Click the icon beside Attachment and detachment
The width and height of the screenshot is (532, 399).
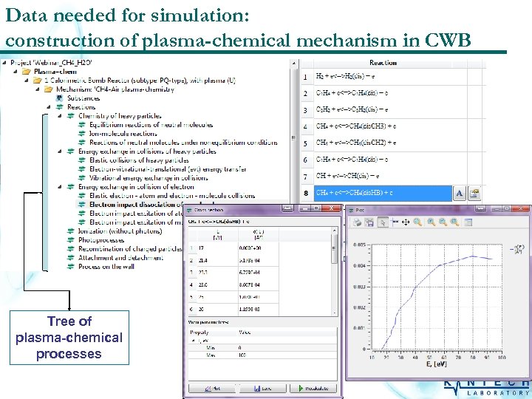coord(71,258)
